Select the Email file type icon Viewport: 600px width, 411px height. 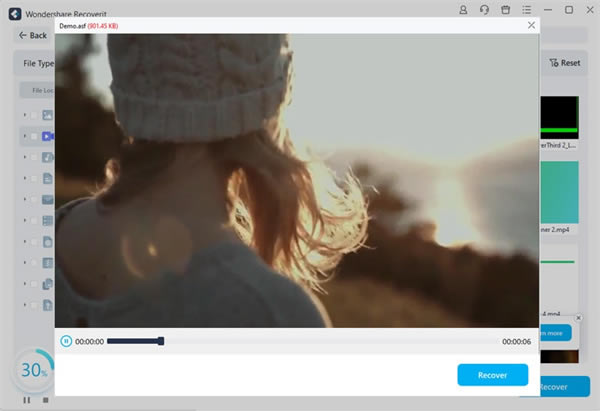48,199
